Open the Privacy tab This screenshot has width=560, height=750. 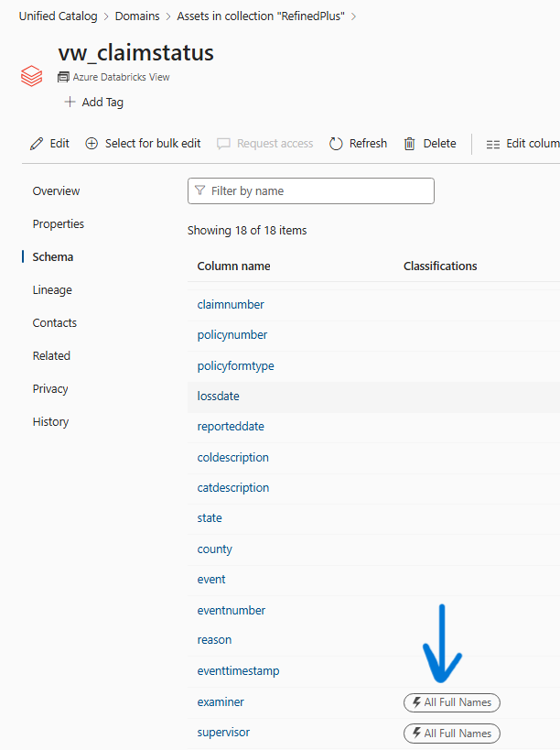click(x=50, y=389)
